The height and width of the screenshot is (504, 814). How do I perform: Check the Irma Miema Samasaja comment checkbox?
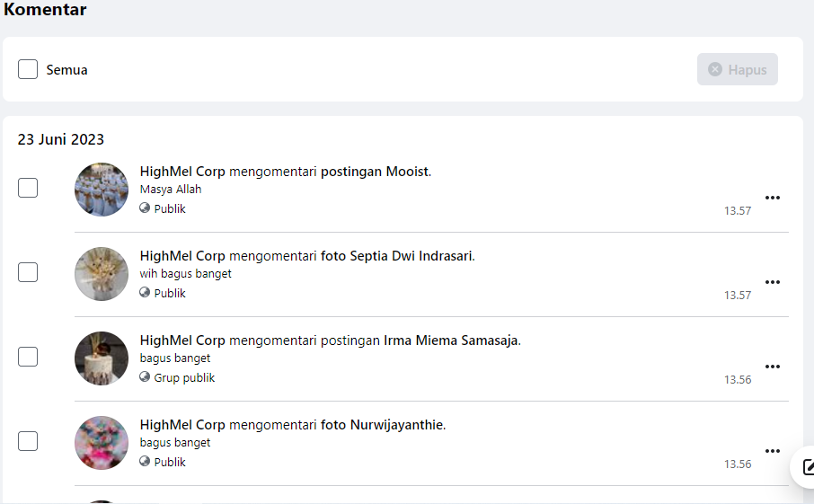point(28,357)
